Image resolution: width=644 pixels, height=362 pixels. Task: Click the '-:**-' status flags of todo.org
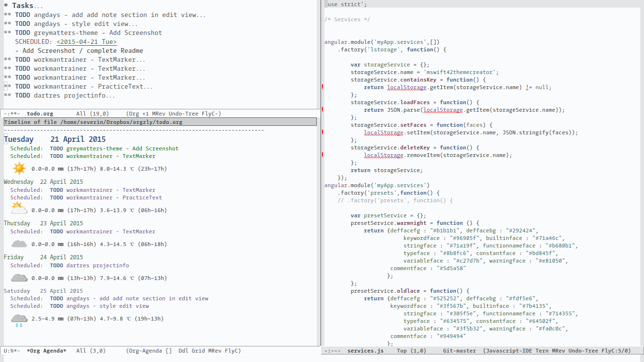click(12, 114)
